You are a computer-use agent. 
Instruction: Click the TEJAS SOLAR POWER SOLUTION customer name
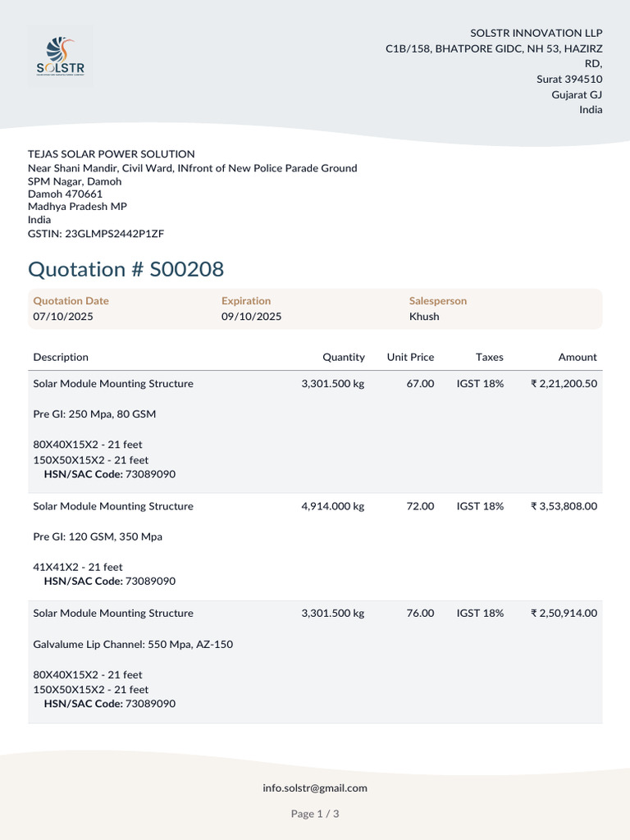pos(112,153)
